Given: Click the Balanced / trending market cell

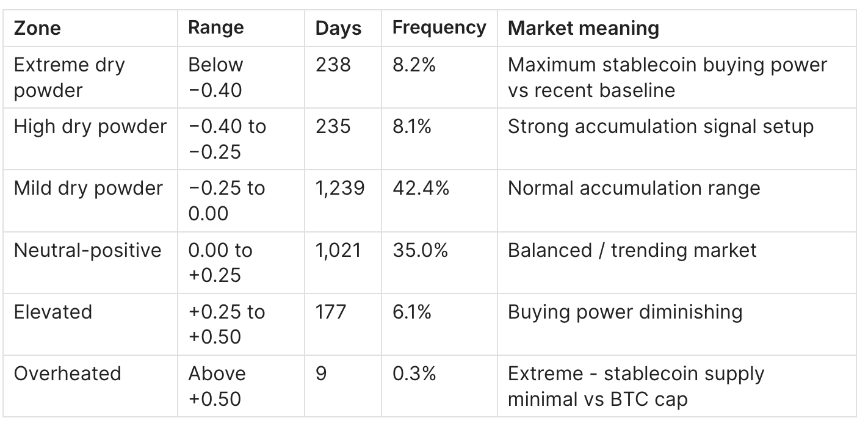Looking at the screenshot, I should click(632, 250).
